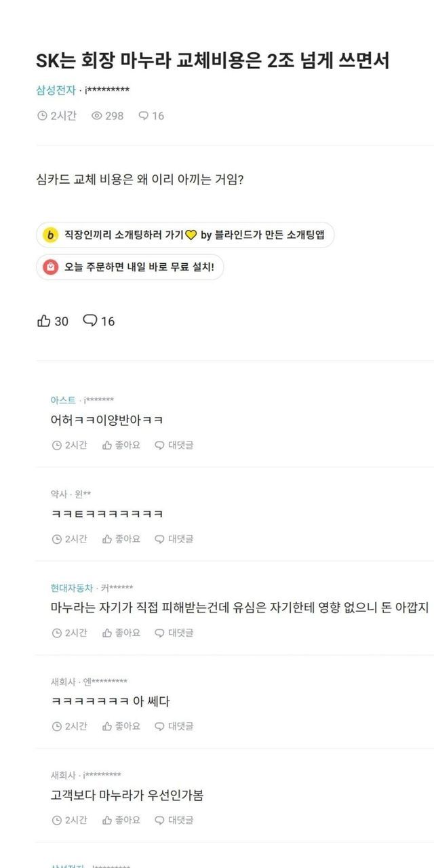Screen dimensions: 434x868
Task: Like the 약사 comment
Action: pyautogui.click(x=121, y=539)
